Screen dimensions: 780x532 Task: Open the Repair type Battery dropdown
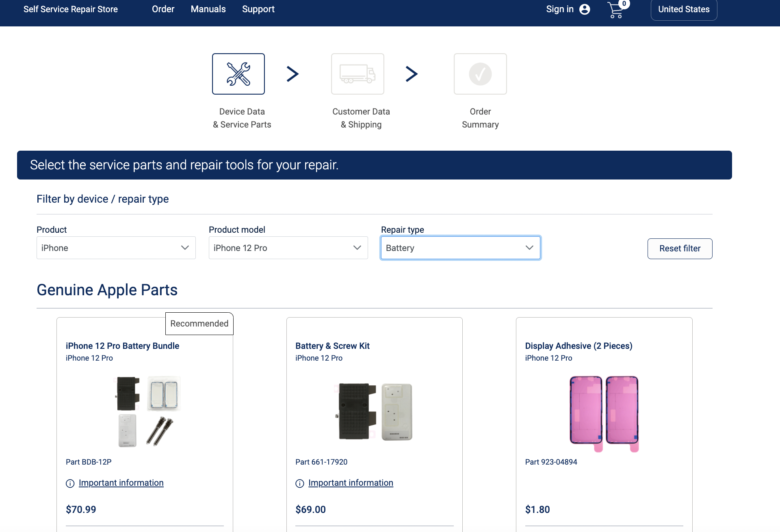click(461, 248)
